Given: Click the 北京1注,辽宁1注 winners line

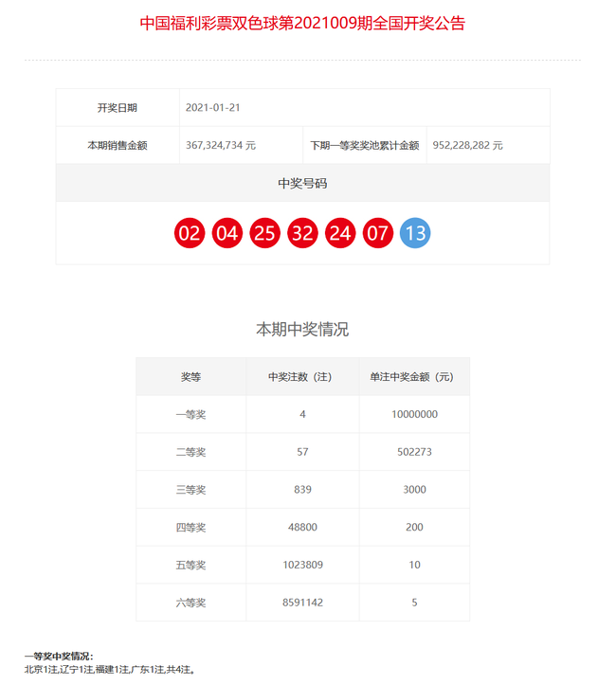Looking at the screenshot, I should click(x=110, y=669).
